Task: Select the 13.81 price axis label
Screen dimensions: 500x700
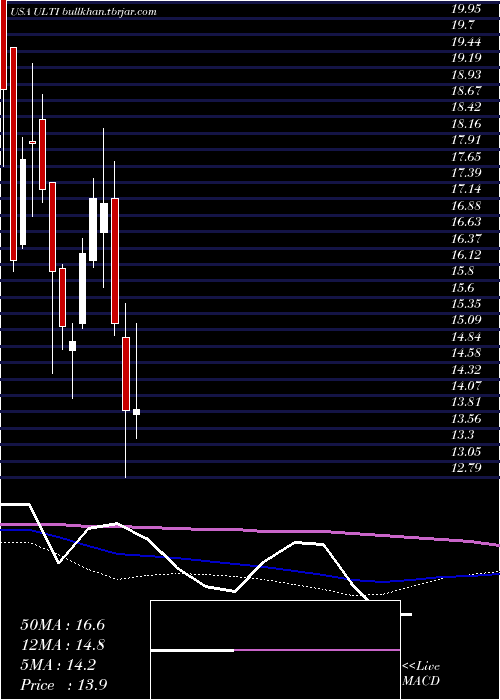Action: point(466,403)
